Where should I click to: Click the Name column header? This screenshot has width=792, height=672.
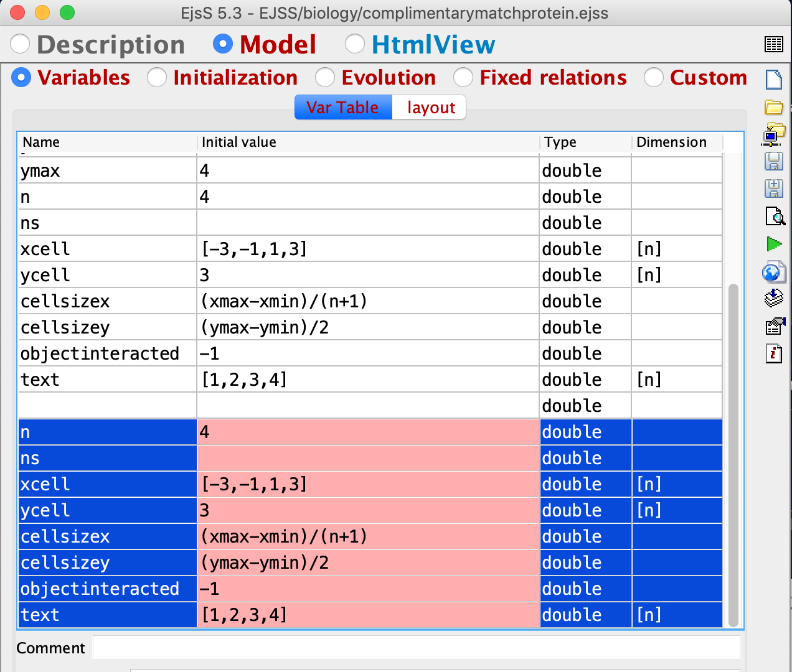coord(106,142)
